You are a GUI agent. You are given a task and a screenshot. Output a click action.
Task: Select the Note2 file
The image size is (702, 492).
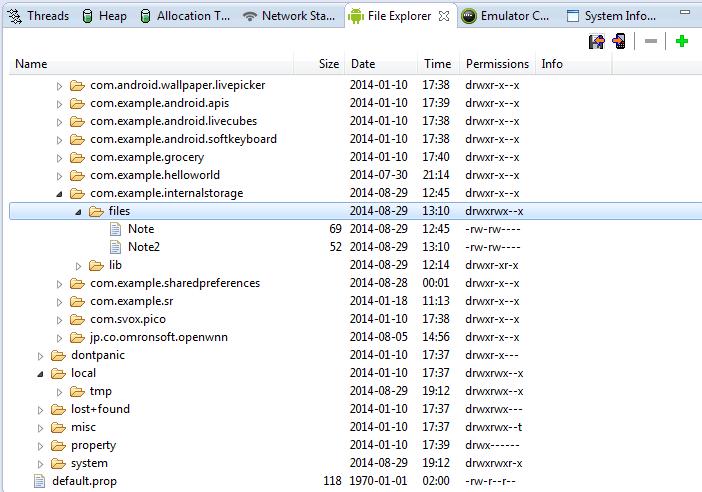(144, 247)
